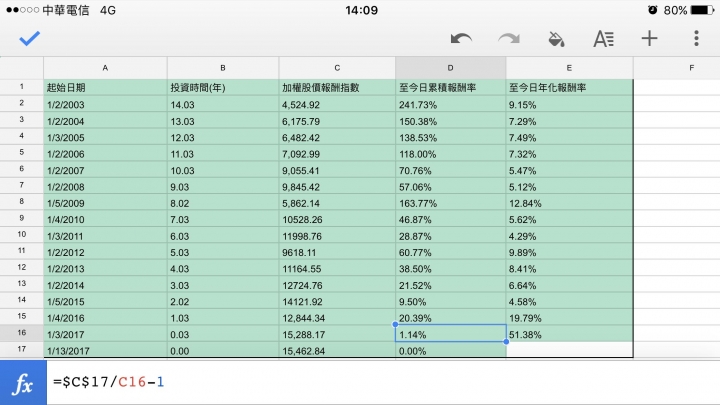Tap the plus insert icon
Image resolution: width=720 pixels, height=405 pixels.
(x=650, y=39)
